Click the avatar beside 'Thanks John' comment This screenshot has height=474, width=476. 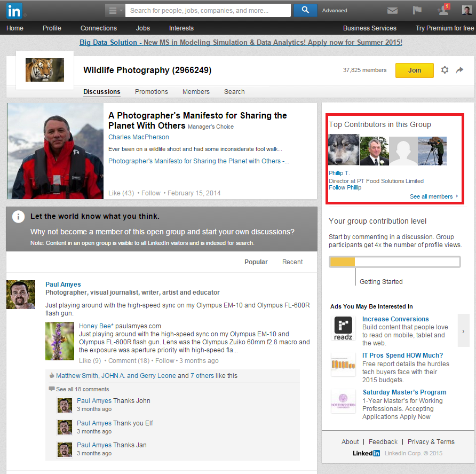[65, 405]
